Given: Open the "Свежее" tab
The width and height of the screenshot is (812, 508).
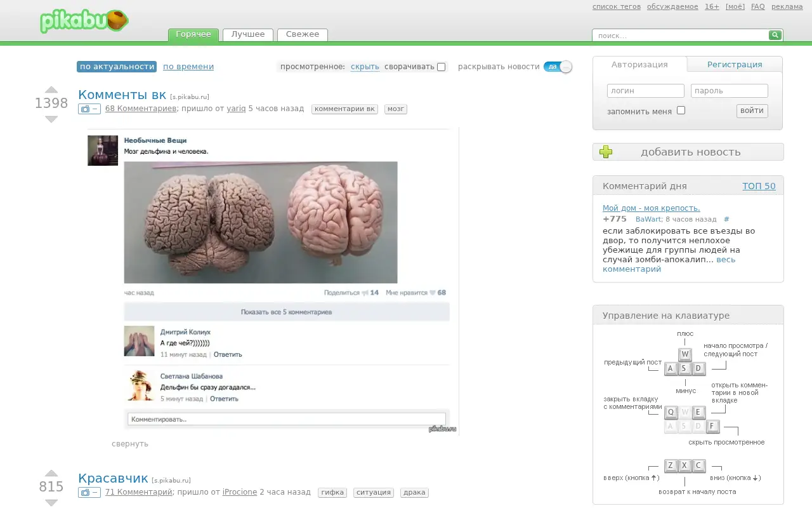Looking at the screenshot, I should click(303, 35).
